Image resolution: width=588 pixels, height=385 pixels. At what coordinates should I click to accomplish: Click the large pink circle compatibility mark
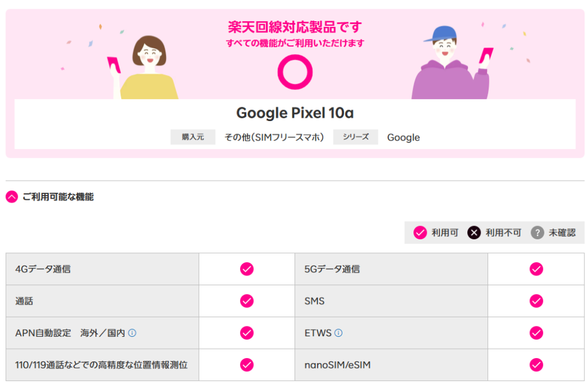click(x=295, y=72)
